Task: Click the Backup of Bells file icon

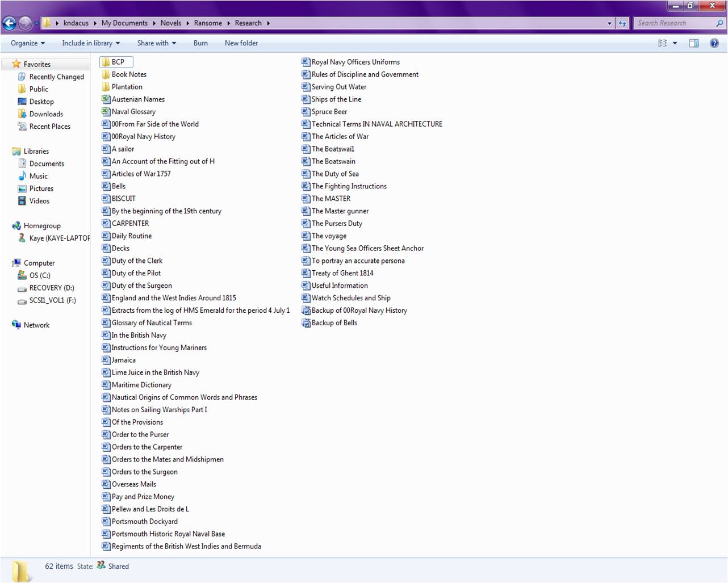Action: tap(306, 323)
